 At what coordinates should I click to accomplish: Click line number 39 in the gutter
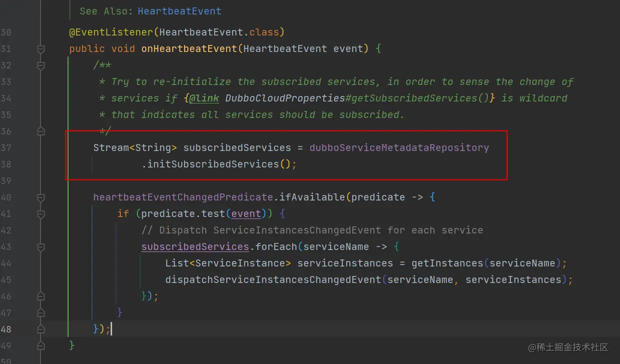pos(6,180)
